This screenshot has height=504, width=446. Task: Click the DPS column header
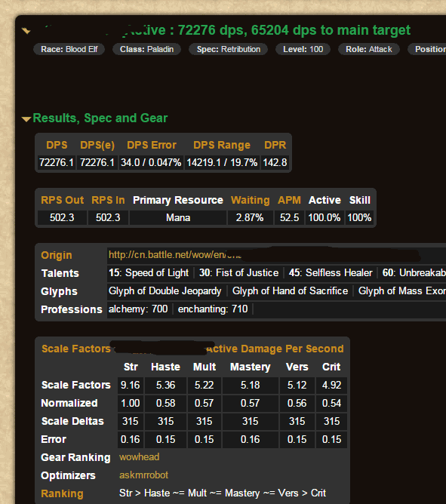[57, 145]
